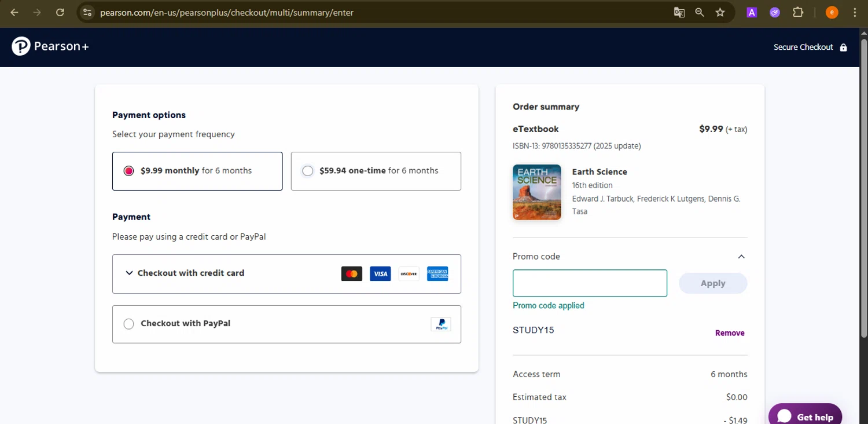
Task: Click the 'Secure Checkout' text
Action: click(803, 47)
